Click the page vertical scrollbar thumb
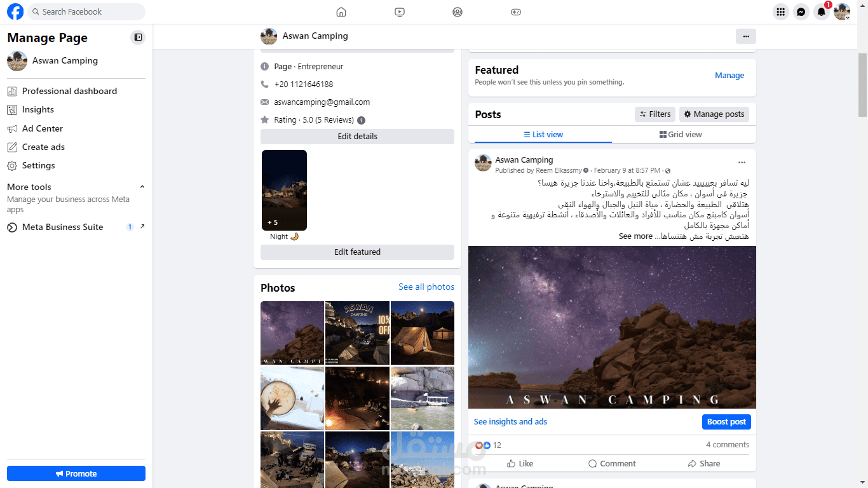868x488 pixels. pos(862,85)
